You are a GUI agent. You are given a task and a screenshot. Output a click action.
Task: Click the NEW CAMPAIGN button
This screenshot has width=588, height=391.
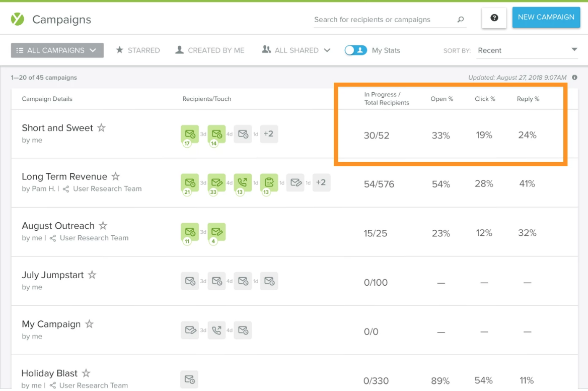pyautogui.click(x=546, y=17)
